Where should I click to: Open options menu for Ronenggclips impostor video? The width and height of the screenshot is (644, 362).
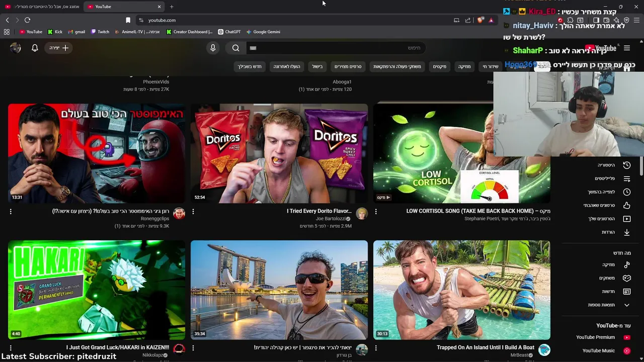point(11,212)
